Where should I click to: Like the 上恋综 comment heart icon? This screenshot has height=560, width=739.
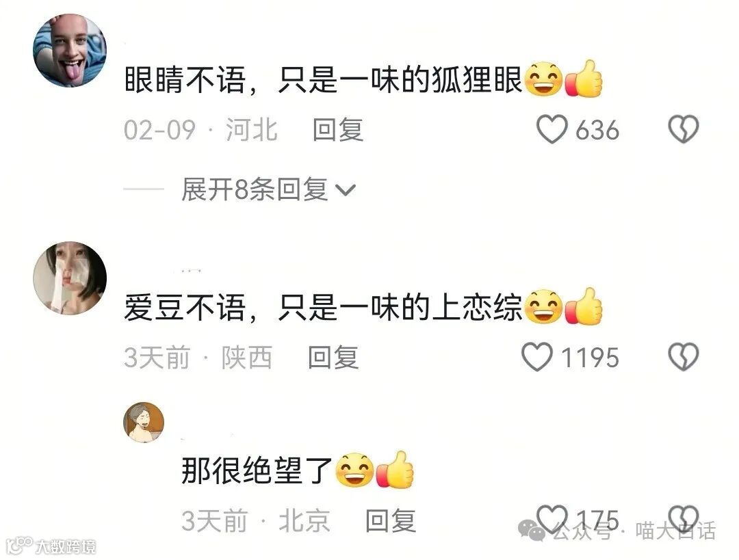coord(537,356)
